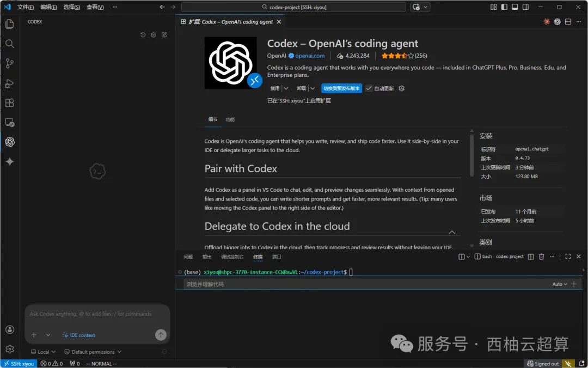Viewport: 588px width, 368px height.
Task: Open new terminal profile dropdown
Action: pos(468,257)
